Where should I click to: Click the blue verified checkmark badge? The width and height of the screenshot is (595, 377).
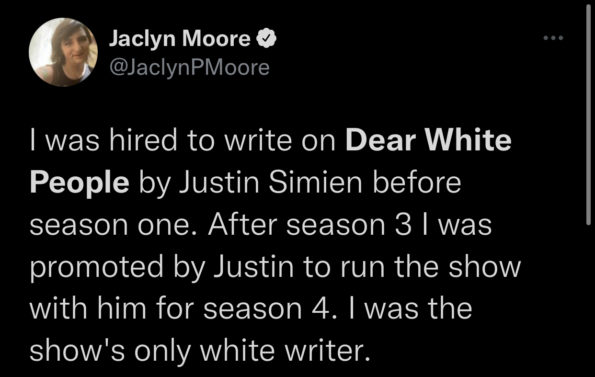(266, 38)
